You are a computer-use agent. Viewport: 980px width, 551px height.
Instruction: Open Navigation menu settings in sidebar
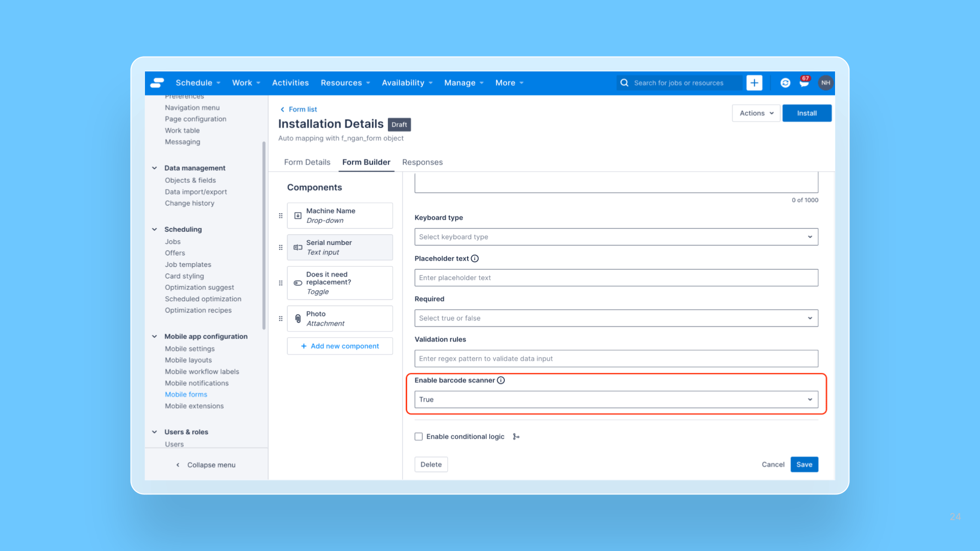click(192, 108)
